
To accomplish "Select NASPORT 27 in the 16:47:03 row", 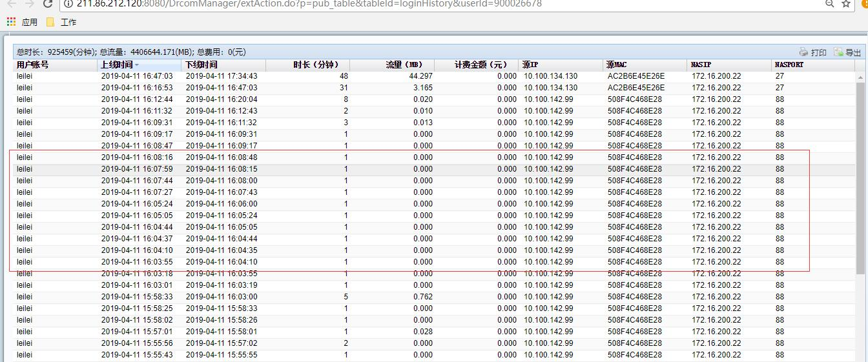I will 780,76.
